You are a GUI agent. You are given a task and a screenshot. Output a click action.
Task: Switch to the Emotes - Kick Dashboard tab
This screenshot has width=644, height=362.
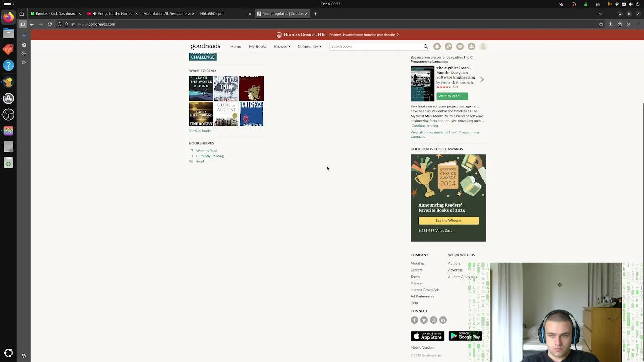coord(55,14)
